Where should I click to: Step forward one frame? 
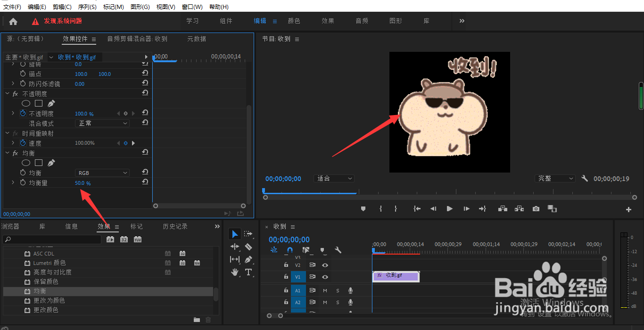(466, 209)
